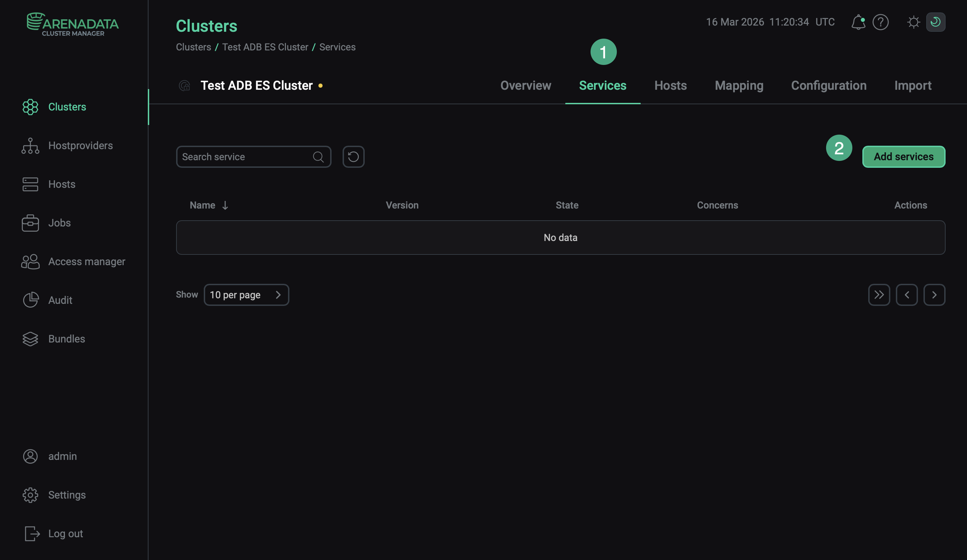Focus the Search service input field
This screenshot has width=967, height=560.
(246, 156)
